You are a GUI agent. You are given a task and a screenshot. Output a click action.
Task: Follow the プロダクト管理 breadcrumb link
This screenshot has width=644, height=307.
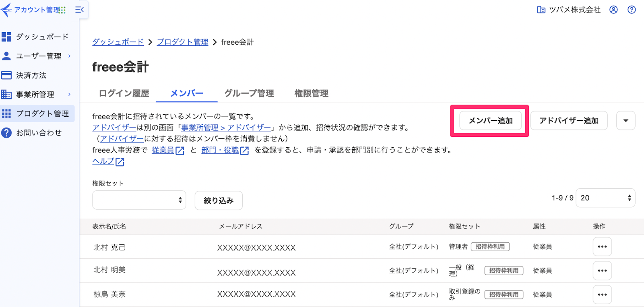pyautogui.click(x=183, y=42)
